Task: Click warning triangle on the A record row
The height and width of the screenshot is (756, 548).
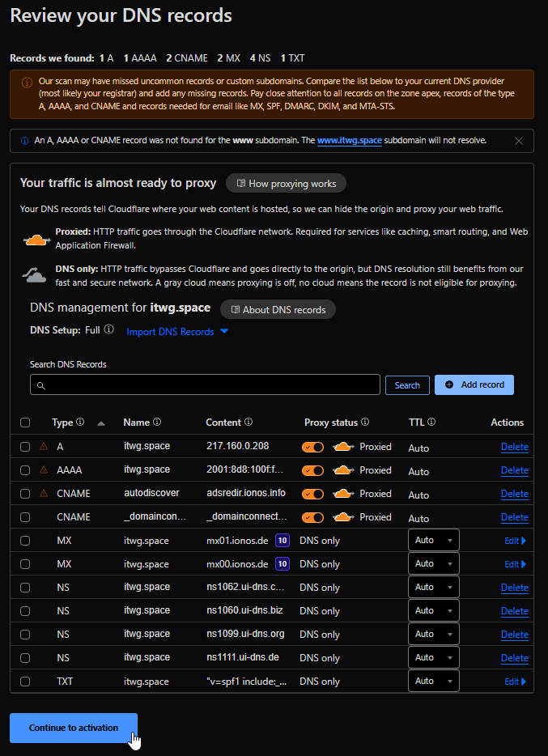Action: (x=44, y=447)
